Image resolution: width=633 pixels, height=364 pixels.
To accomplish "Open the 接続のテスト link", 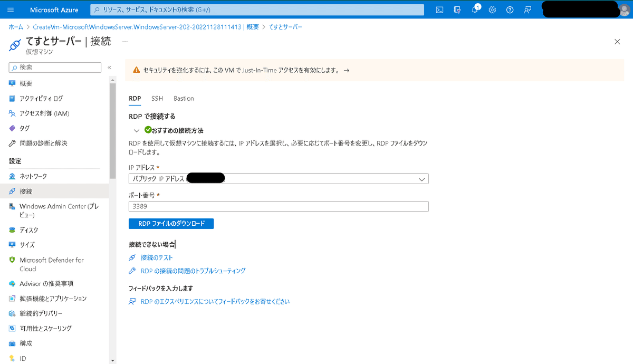I will pos(157,257).
